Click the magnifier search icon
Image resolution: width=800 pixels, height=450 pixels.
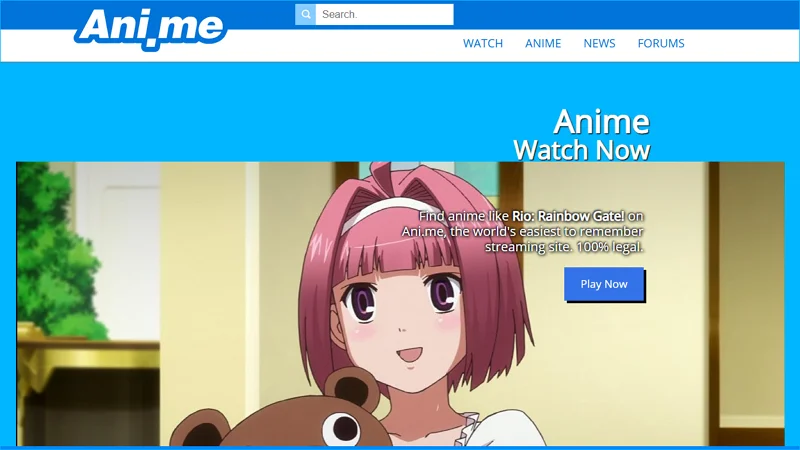point(305,14)
